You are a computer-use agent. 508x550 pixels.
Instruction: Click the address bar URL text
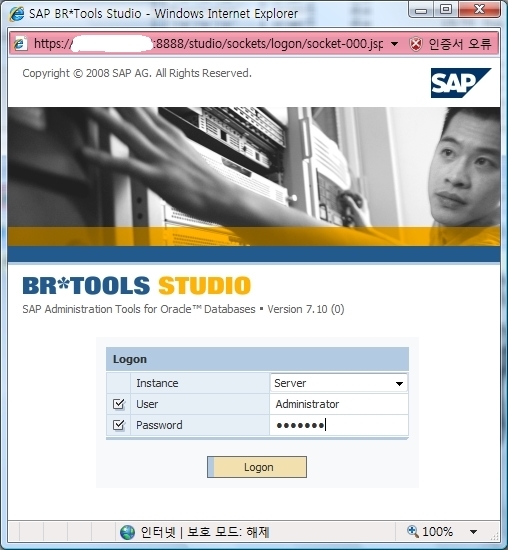(208, 44)
